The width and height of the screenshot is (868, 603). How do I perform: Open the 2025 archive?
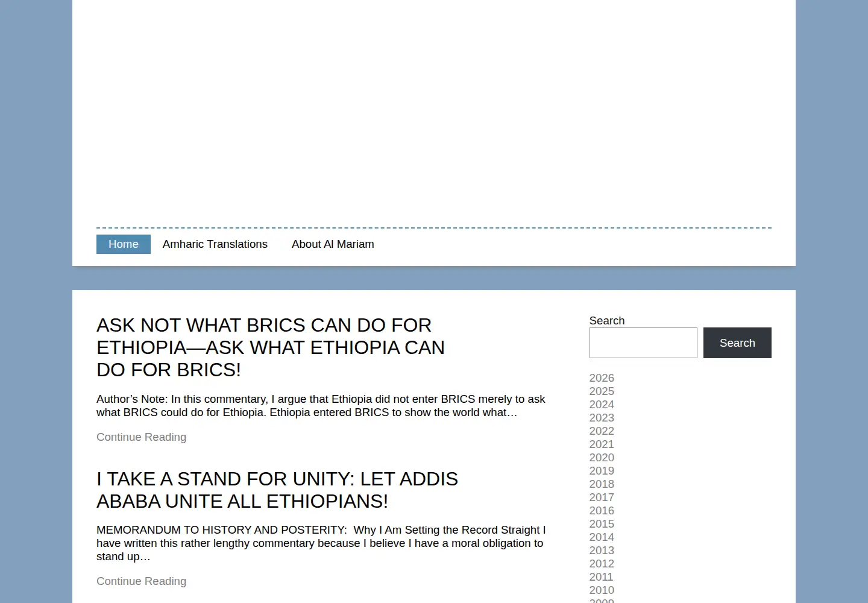click(602, 391)
